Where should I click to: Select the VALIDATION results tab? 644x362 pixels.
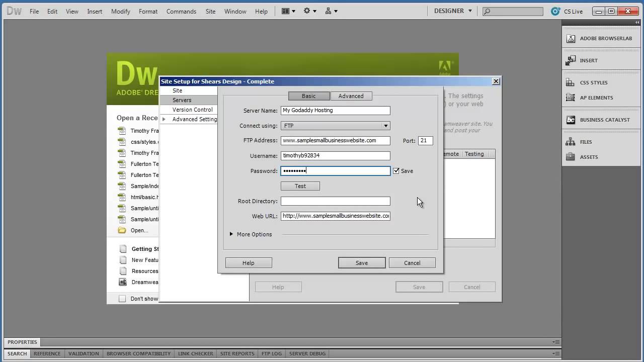(x=84, y=353)
